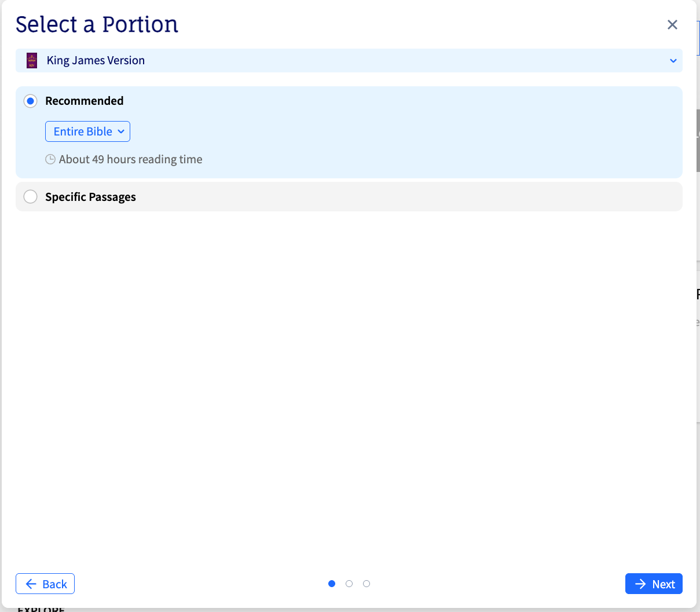The height and width of the screenshot is (612, 700).
Task: Select the first step indicator dot
Action: point(332,584)
